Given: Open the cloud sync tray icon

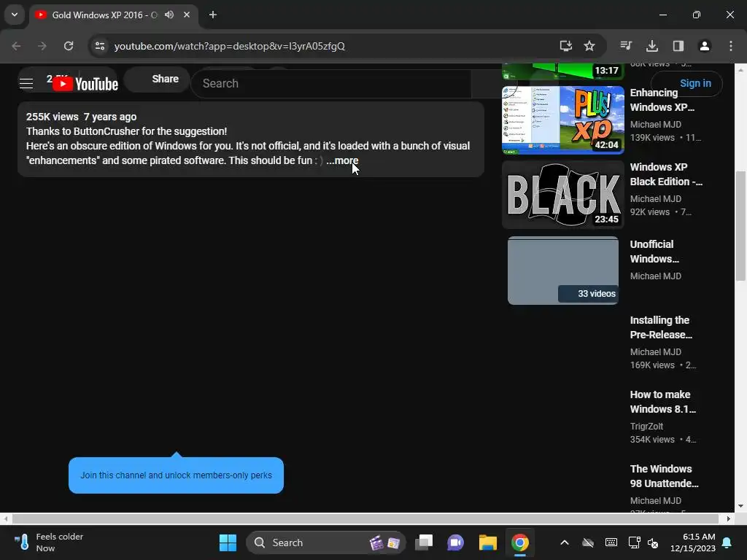Looking at the screenshot, I should [x=588, y=542].
